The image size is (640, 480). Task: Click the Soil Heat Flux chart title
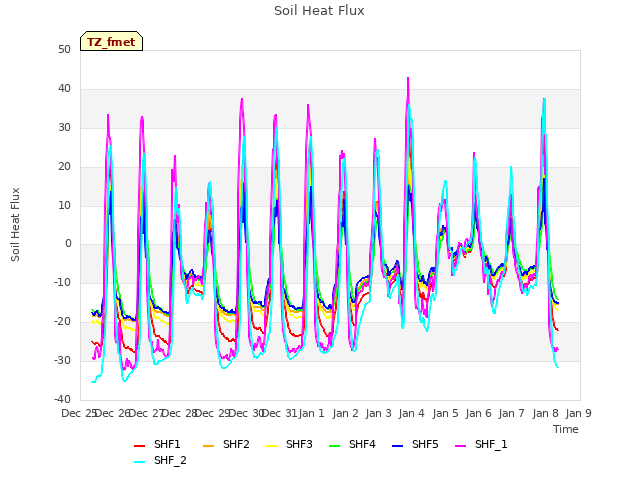[319, 11]
